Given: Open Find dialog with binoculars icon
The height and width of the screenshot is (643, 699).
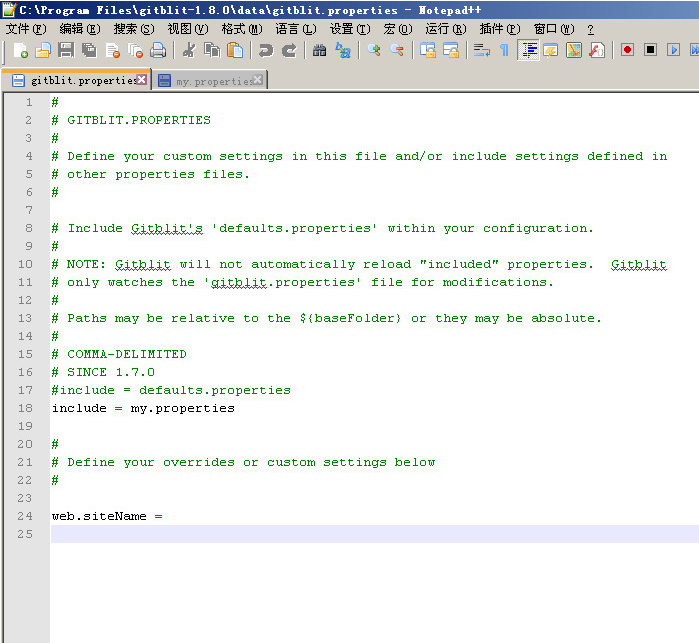Looking at the screenshot, I should tap(319, 50).
